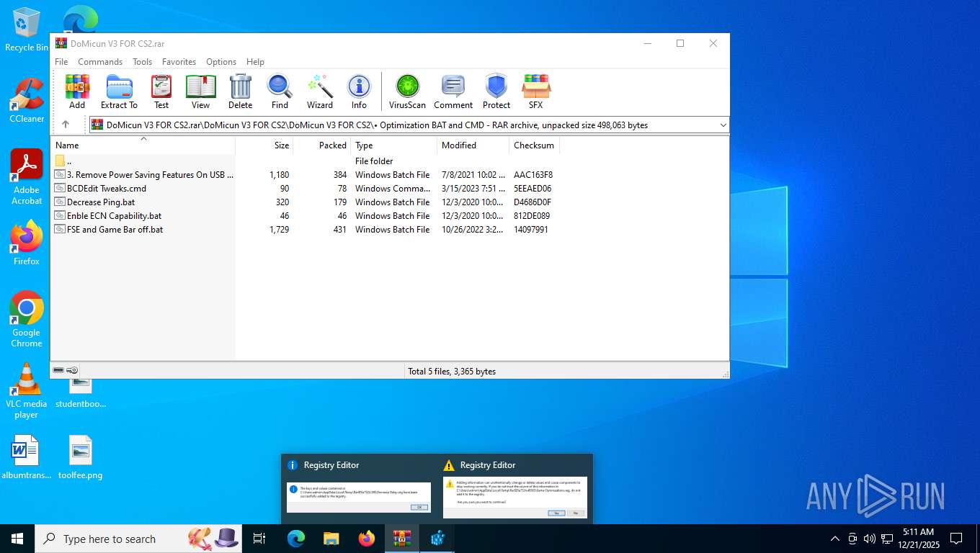Launch the Wizard toolbar icon

[319, 91]
